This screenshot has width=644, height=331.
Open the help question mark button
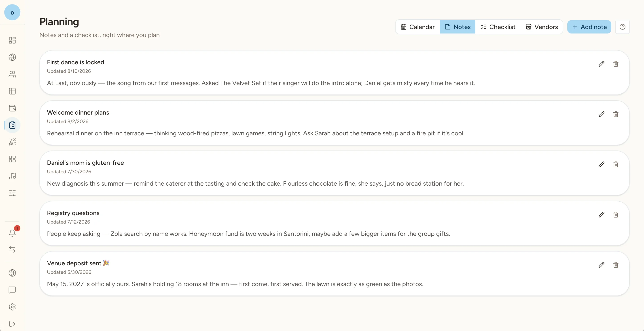click(623, 27)
